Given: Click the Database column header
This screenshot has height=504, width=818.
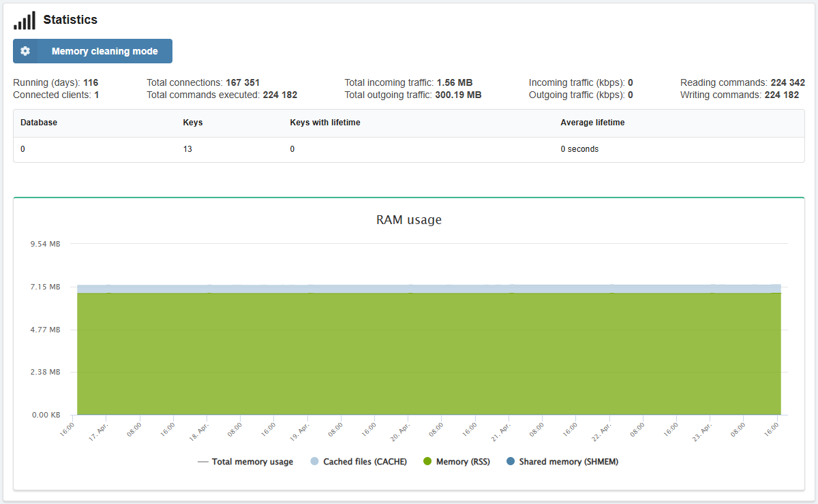Looking at the screenshot, I should 39,123.
